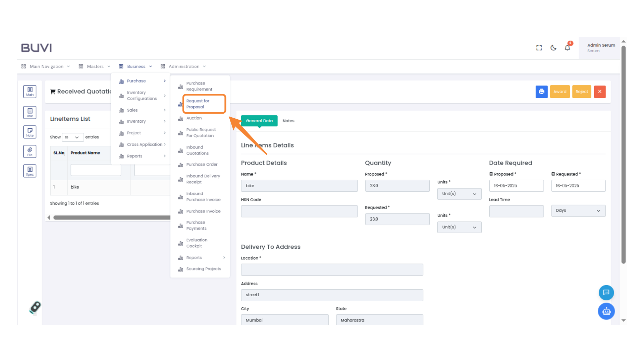Switch to the Notes tab
This screenshot has height=362, width=644.
pos(288,121)
